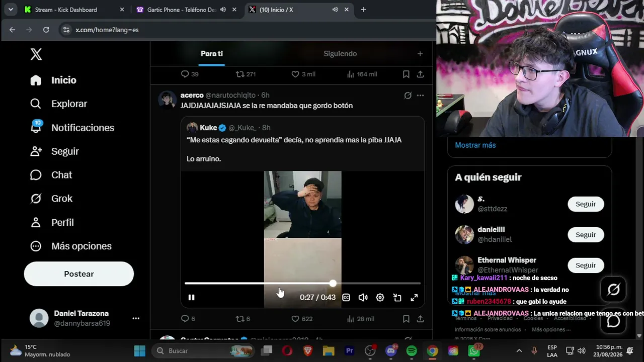Add a timeline tab with plus icon

pos(420,54)
